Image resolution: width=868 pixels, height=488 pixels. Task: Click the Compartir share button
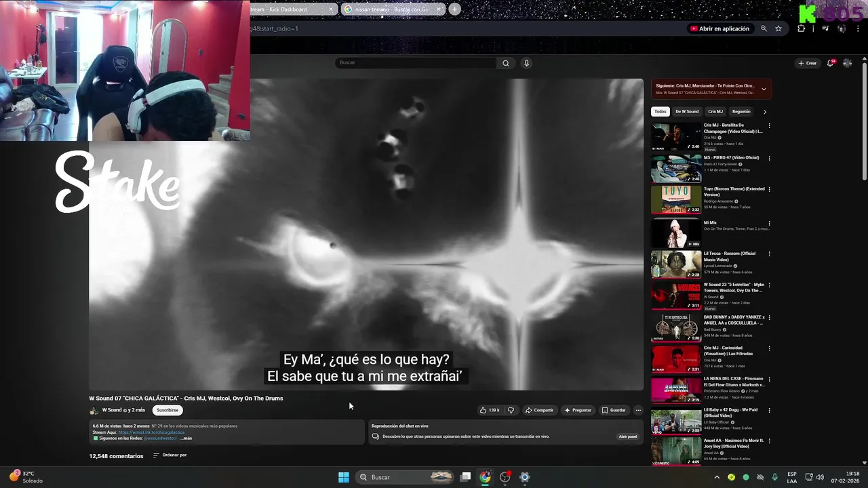(539, 410)
